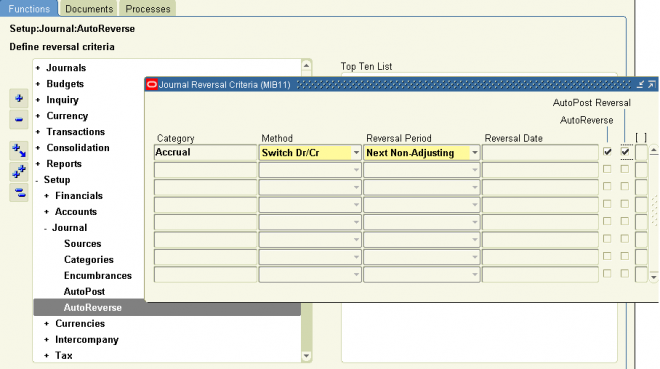Click the blue plus expand icon
This screenshot has width=660, height=369.
tap(19, 99)
